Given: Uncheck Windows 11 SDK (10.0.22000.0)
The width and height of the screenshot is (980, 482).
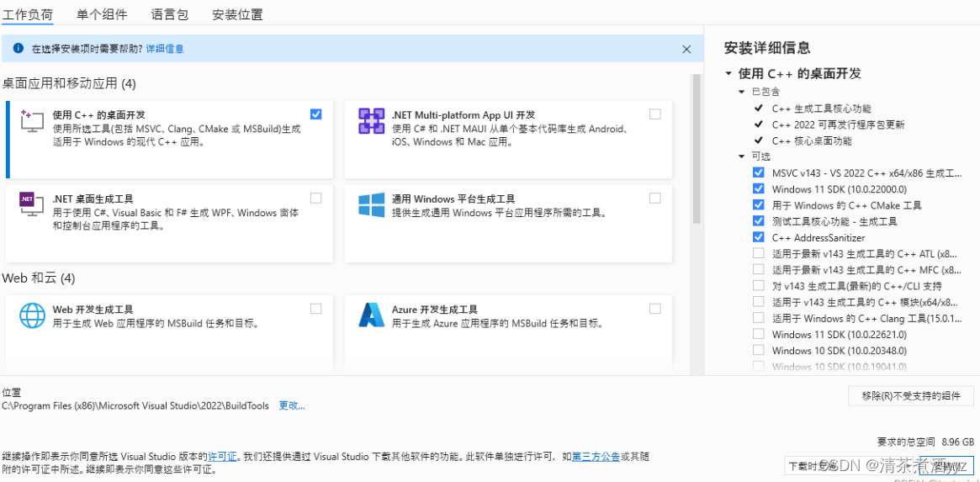Looking at the screenshot, I should (x=758, y=188).
